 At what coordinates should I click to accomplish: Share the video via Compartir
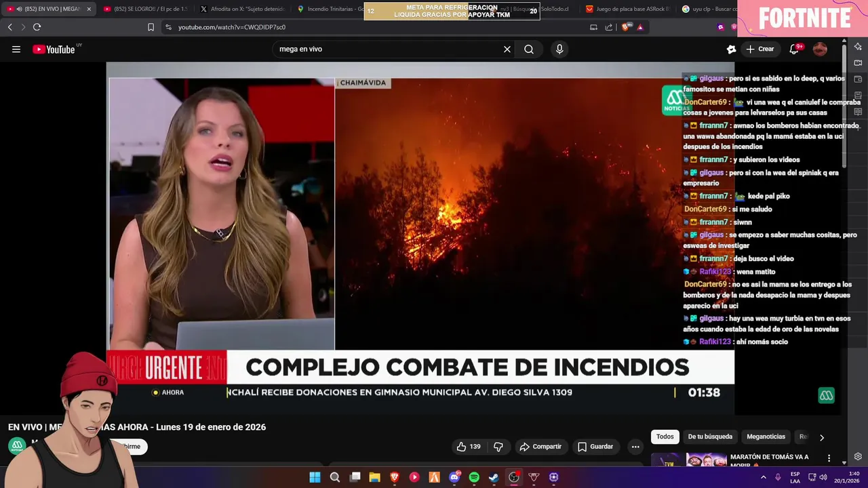tap(540, 447)
